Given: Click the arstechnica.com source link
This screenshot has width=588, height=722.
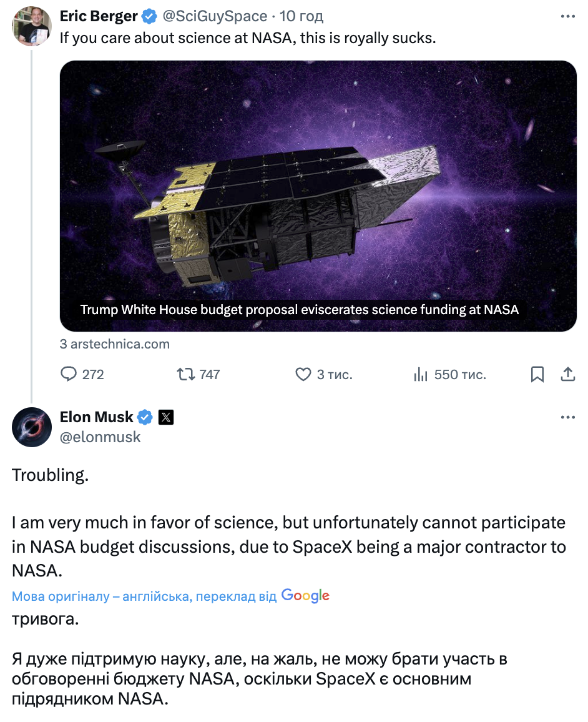Looking at the screenshot, I should pos(115,344).
